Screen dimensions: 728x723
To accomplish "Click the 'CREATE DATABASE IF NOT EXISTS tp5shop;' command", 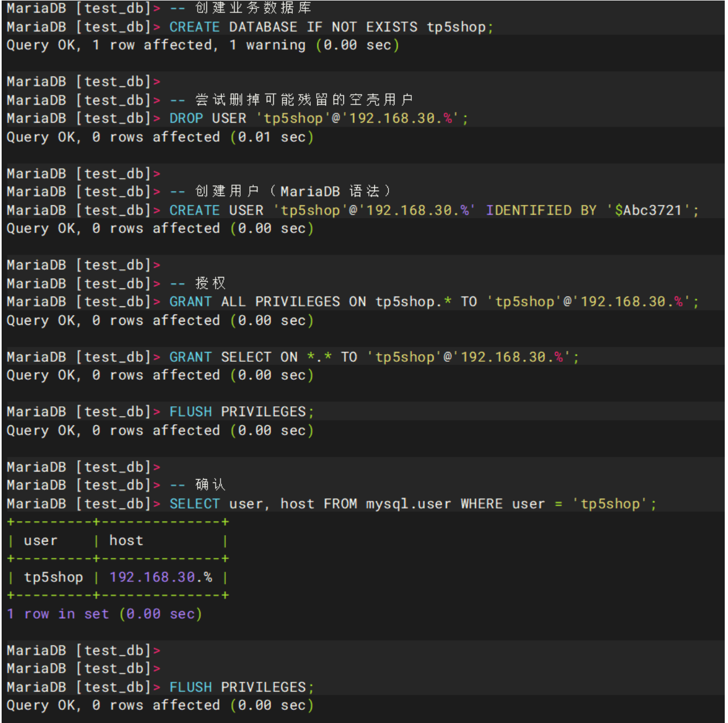I will pyautogui.click(x=331, y=27).
